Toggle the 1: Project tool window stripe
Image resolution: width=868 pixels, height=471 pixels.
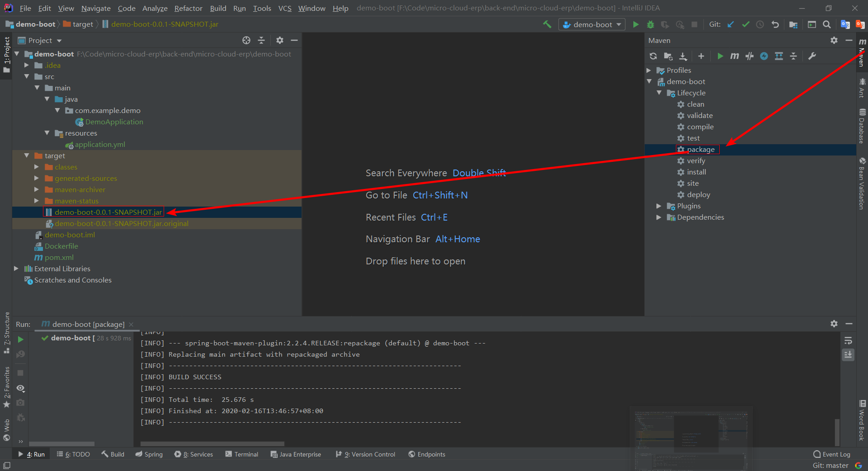point(6,55)
